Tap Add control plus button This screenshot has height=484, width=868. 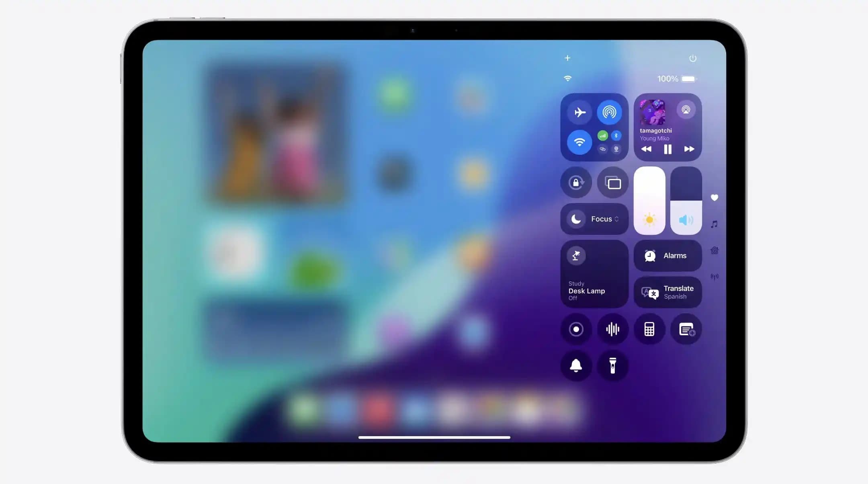coord(567,57)
